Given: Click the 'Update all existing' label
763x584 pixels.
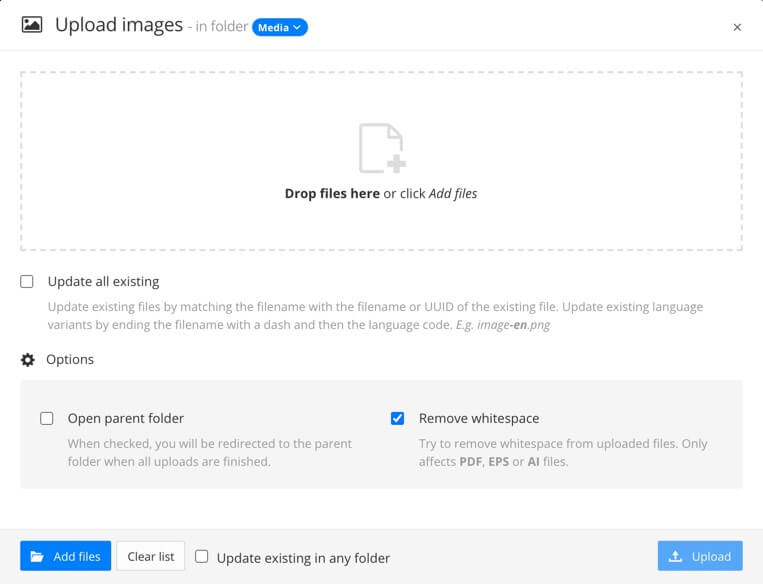Looking at the screenshot, I should pyautogui.click(x=104, y=282).
